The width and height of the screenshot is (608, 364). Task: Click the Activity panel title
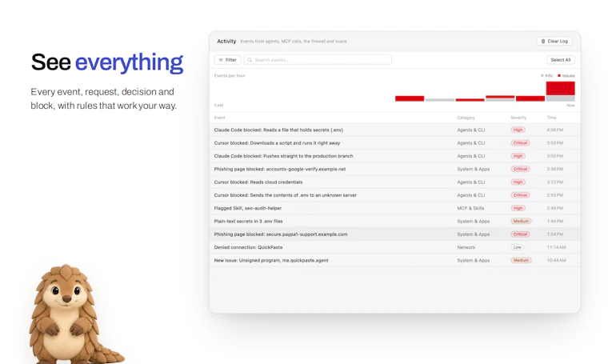[x=226, y=41]
